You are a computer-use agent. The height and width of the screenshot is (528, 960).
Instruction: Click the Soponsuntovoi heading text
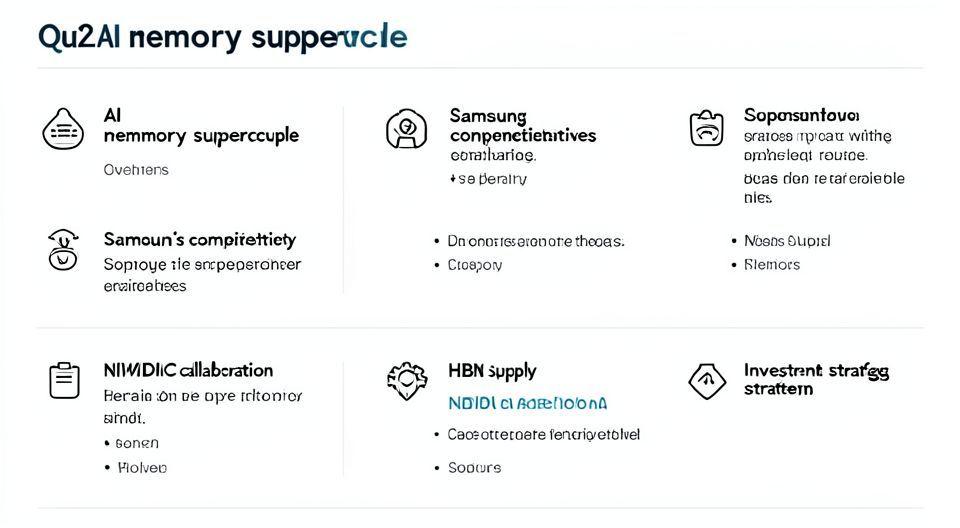pos(801,115)
